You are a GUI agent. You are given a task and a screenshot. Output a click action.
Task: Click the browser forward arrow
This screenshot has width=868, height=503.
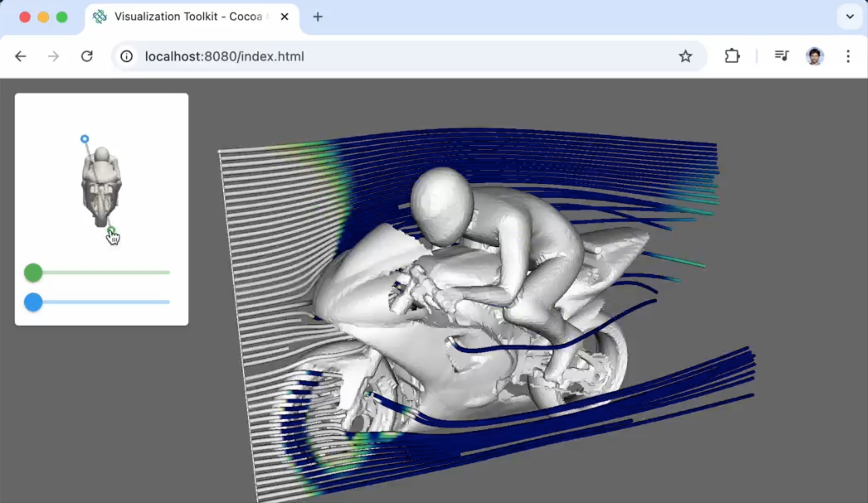(53, 56)
